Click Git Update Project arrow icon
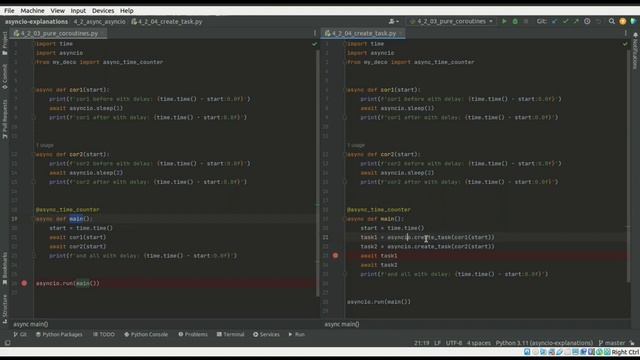The image size is (640, 360). (554, 21)
